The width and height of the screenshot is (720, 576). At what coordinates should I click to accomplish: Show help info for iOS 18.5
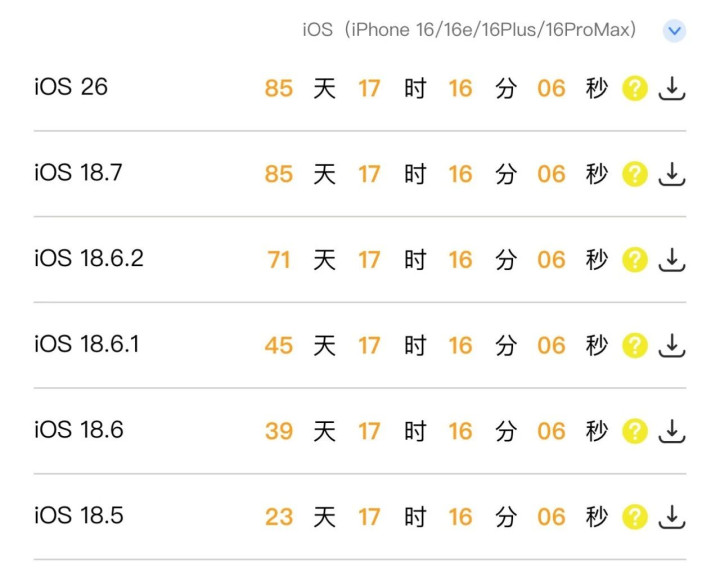coord(635,517)
